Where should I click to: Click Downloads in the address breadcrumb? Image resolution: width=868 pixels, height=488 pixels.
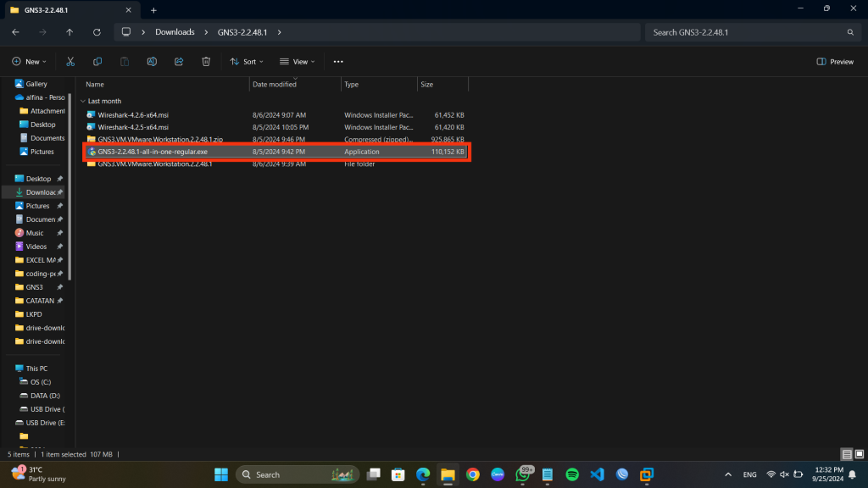175,32
